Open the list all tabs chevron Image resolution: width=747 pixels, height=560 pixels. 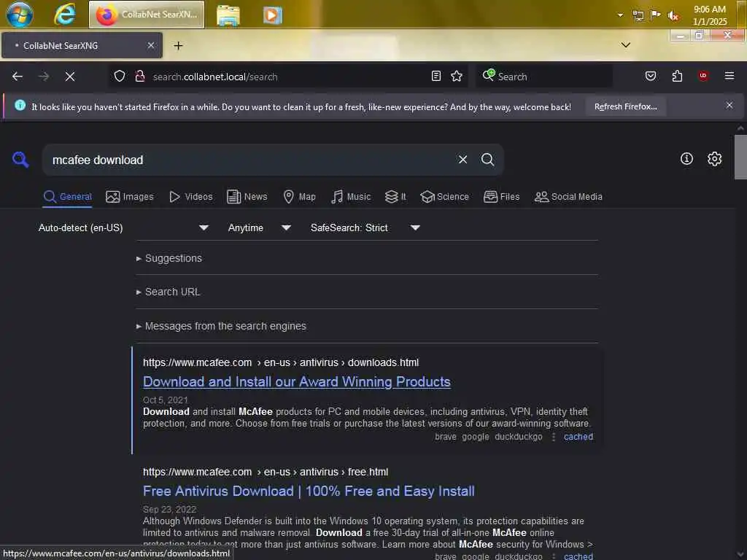[x=625, y=45]
